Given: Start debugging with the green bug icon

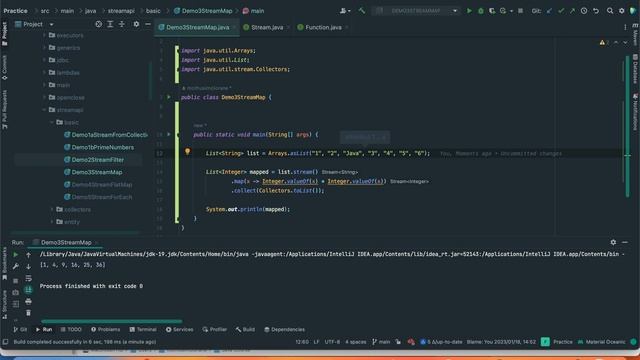Looking at the screenshot, I should pyautogui.click(x=481, y=11).
